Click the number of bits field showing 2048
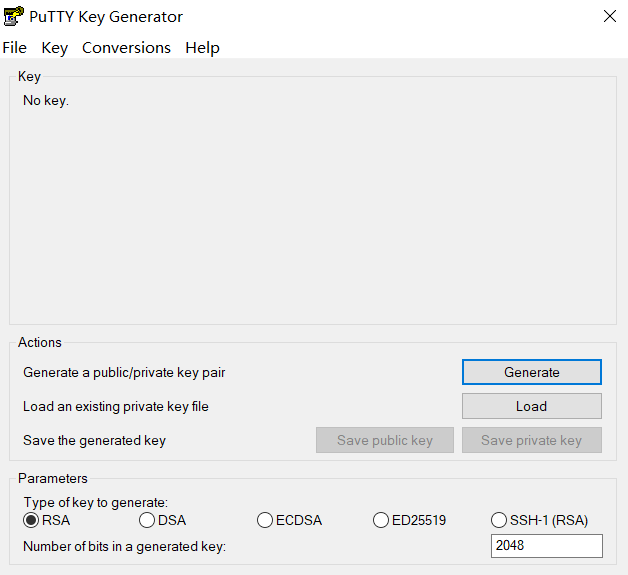Screen dimensions: 628x575 click(x=547, y=545)
